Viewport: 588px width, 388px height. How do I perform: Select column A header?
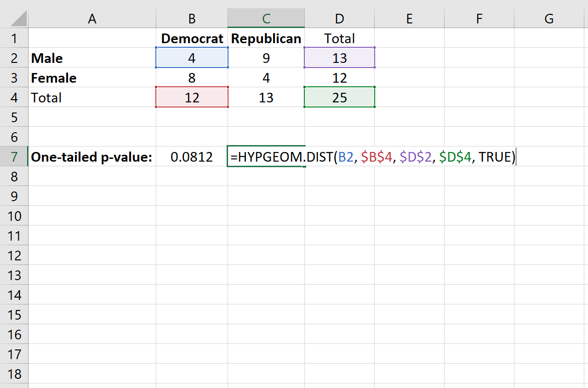[x=92, y=18]
